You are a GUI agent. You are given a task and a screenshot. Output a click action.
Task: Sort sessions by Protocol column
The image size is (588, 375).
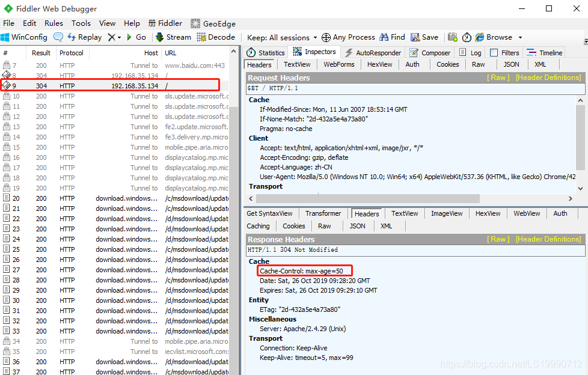click(x=72, y=53)
